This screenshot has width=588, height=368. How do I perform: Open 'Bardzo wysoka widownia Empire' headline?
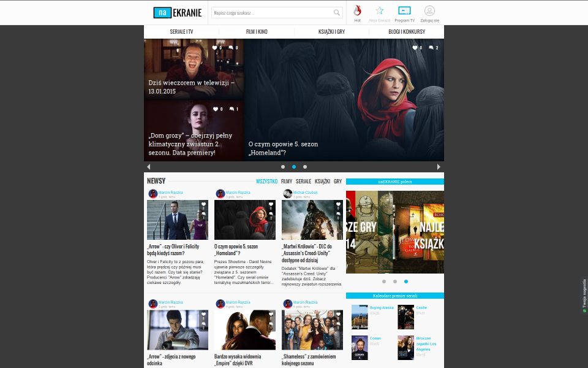click(x=238, y=360)
